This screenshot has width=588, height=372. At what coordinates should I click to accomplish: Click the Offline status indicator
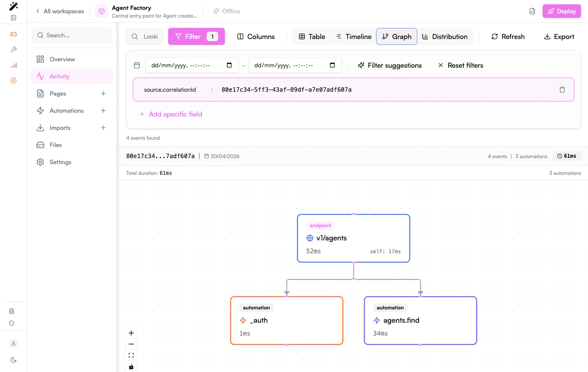coord(226,11)
